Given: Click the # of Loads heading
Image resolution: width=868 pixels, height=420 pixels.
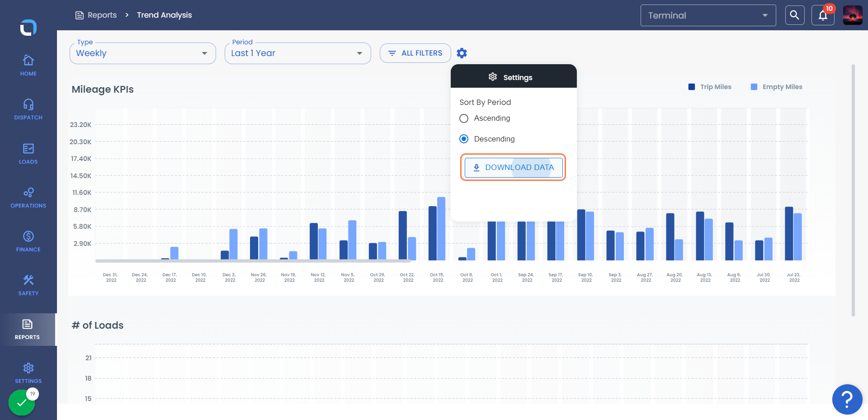Looking at the screenshot, I should [x=98, y=326].
